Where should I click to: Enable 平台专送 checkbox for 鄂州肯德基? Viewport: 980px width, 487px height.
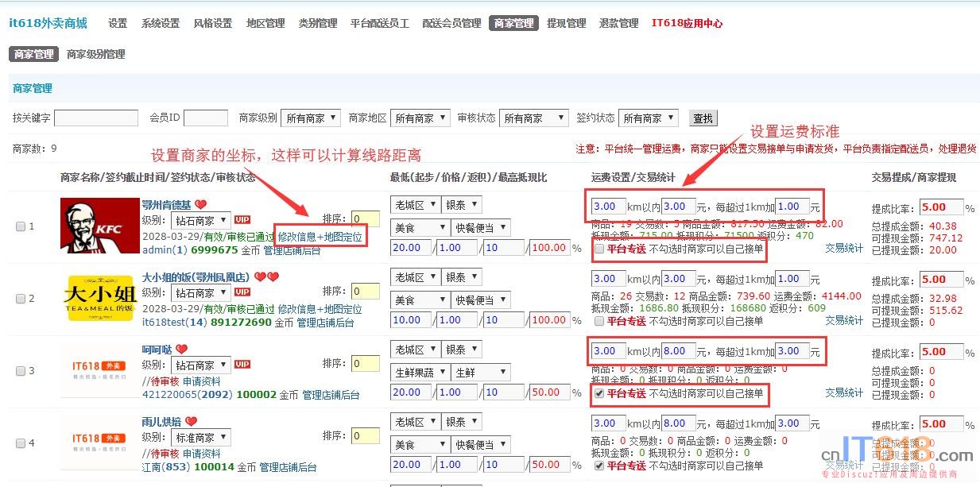pyautogui.click(x=599, y=249)
